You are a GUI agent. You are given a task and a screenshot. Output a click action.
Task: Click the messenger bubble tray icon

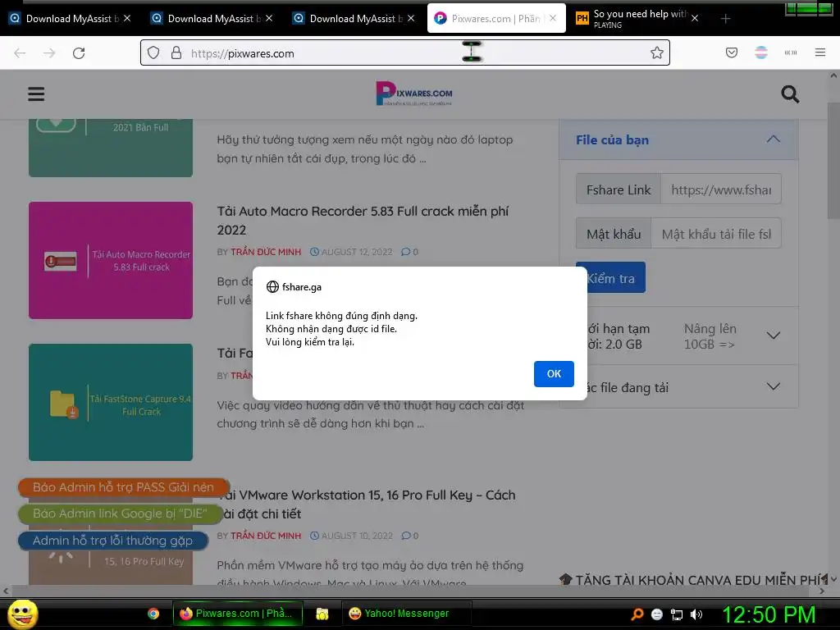(x=657, y=614)
